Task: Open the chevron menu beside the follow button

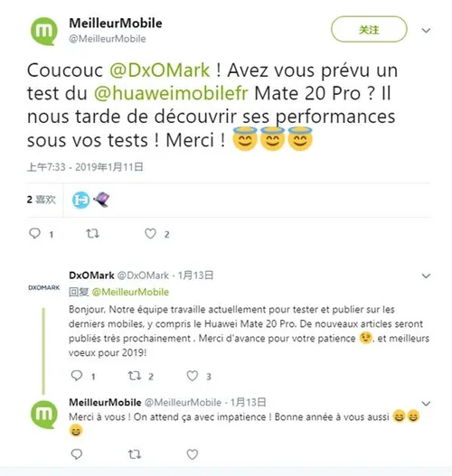Action: tap(426, 31)
